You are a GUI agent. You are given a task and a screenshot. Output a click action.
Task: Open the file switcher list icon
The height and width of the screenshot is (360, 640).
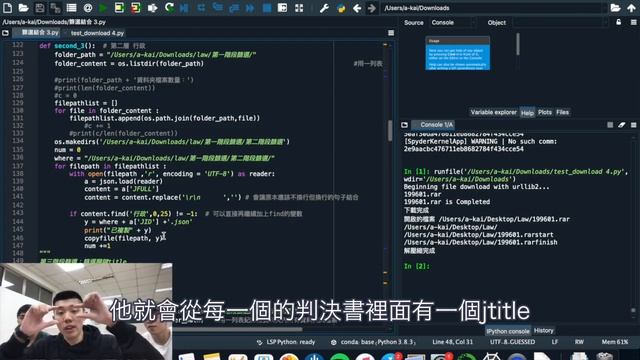click(71, 8)
